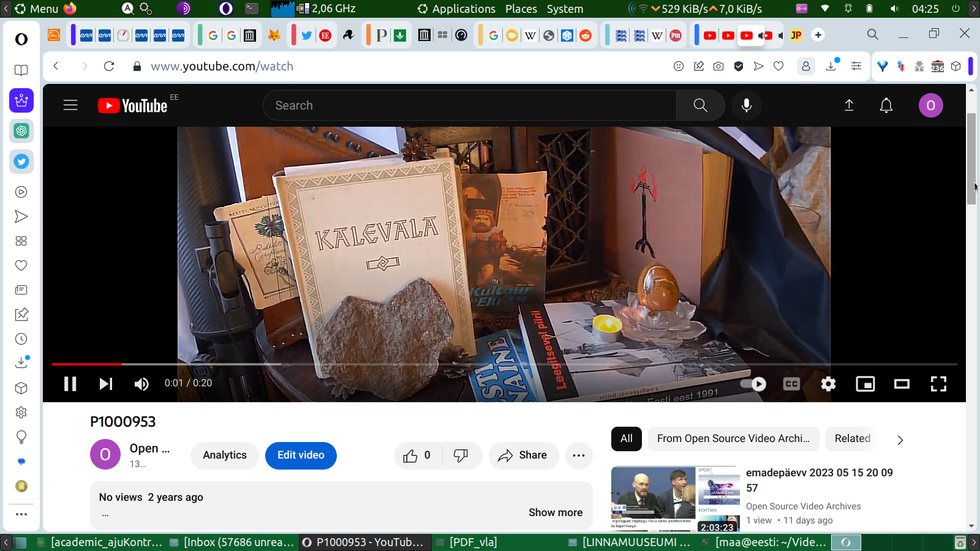Toggle closed captions on the player
The image size is (980, 551).
click(791, 384)
